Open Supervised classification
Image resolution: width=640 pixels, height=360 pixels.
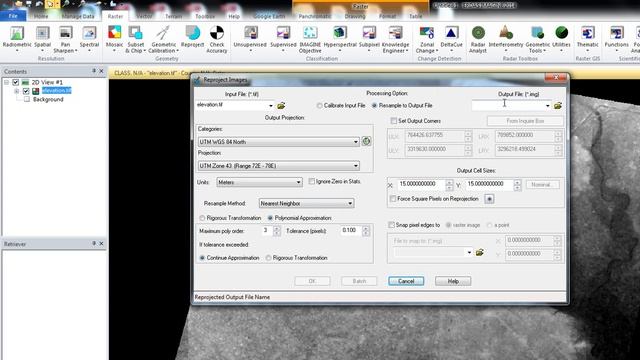coord(283,39)
